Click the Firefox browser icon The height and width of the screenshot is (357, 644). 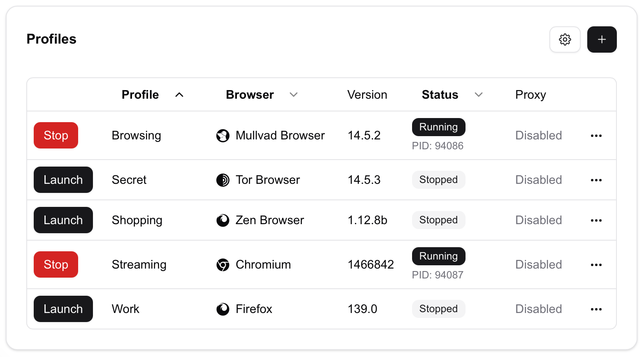pos(223,309)
